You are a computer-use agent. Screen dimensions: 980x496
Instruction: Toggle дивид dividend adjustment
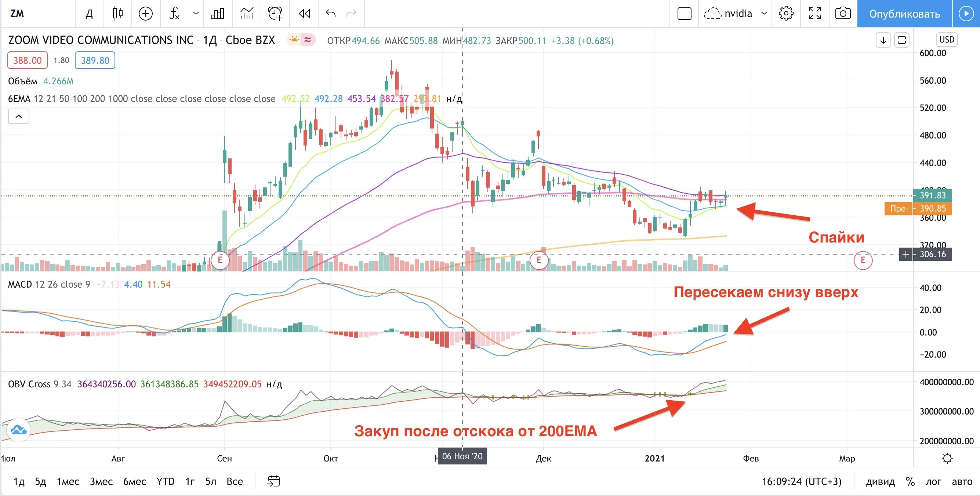coord(880,482)
